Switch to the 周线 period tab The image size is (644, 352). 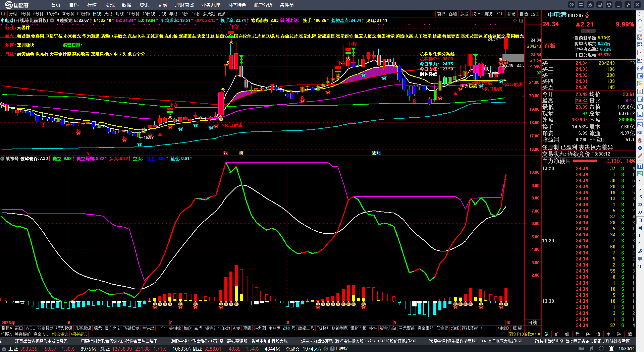click(x=108, y=14)
